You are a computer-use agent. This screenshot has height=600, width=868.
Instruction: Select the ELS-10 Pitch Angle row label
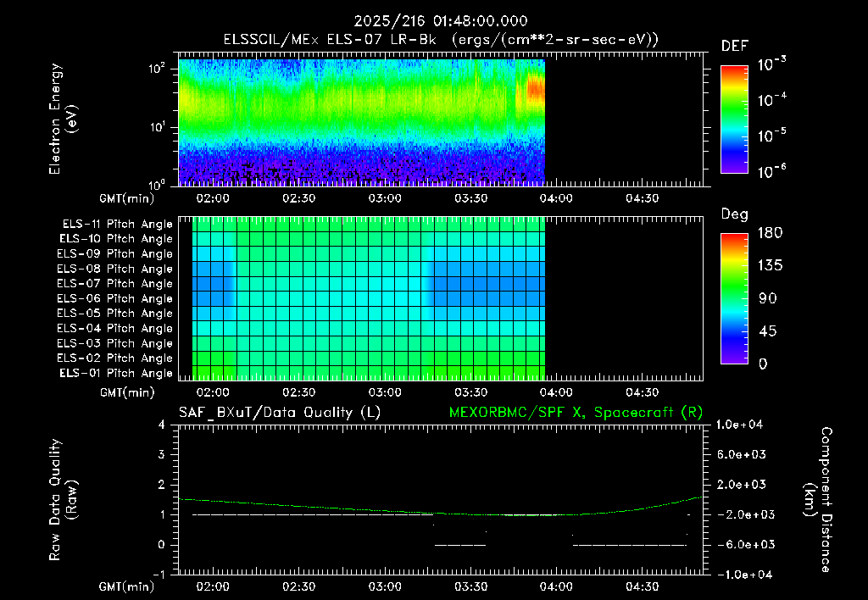[116, 239]
